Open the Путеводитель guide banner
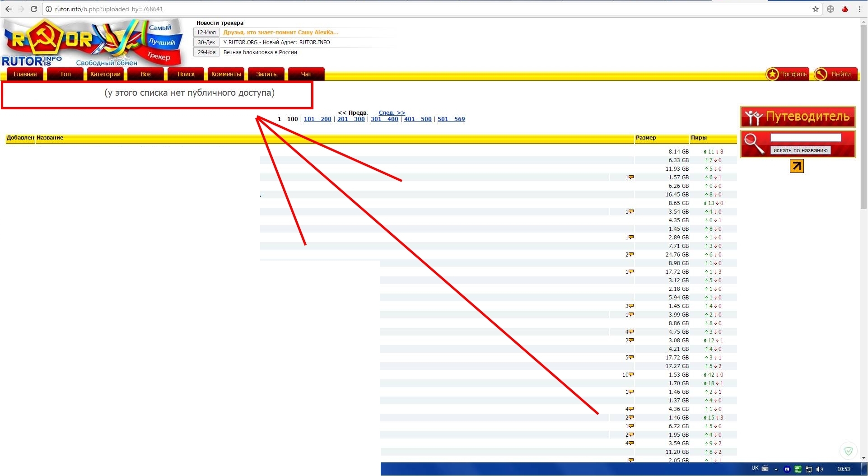Viewport: 868px width, 476px height. coord(798,117)
